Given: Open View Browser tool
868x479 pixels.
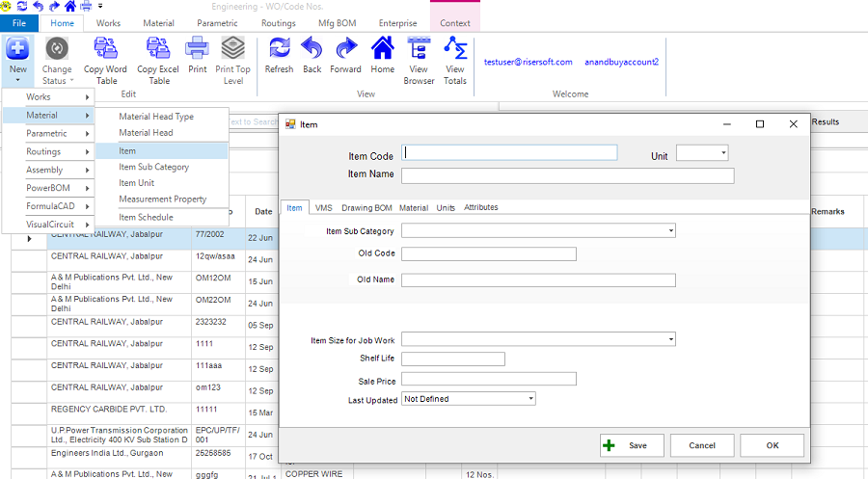Looking at the screenshot, I should tap(419, 50).
